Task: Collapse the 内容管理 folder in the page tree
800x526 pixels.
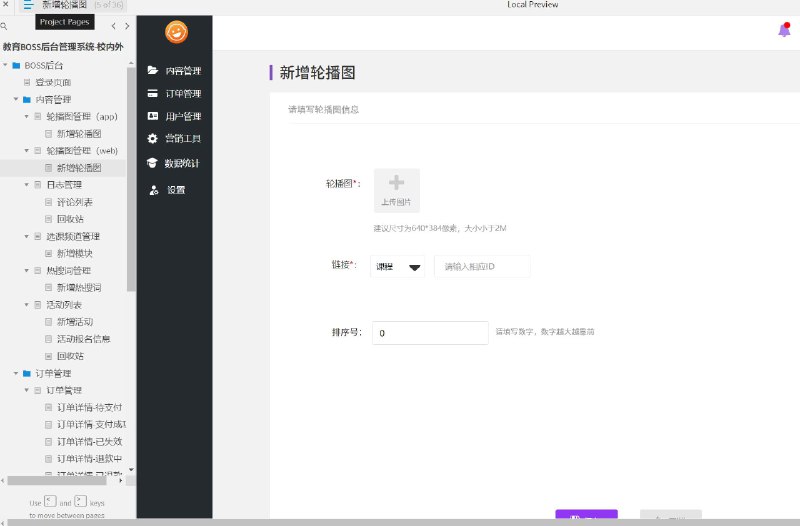Action: point(16,99)
